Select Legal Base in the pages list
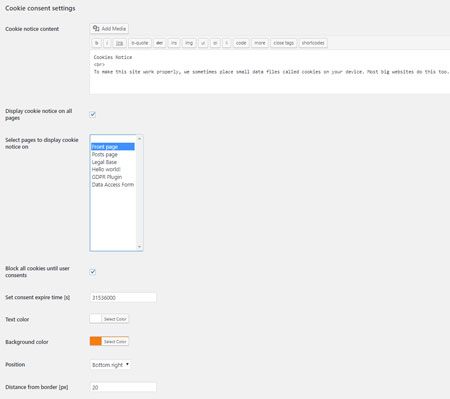This screenshot has width=450, height=399. [x=113, y=162]
